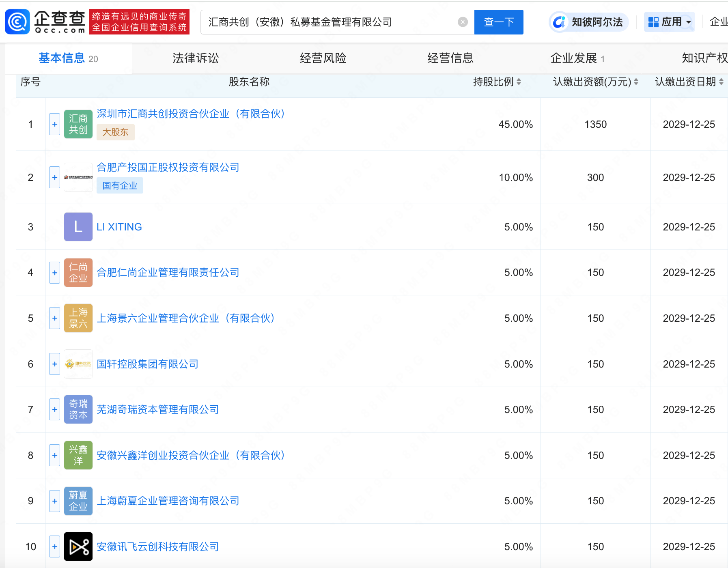The width and height of the screenshot is (728, 568).
Task: Open 安徽兴鑫洋创业投资合伙企业 link
Action: [191, 455]
